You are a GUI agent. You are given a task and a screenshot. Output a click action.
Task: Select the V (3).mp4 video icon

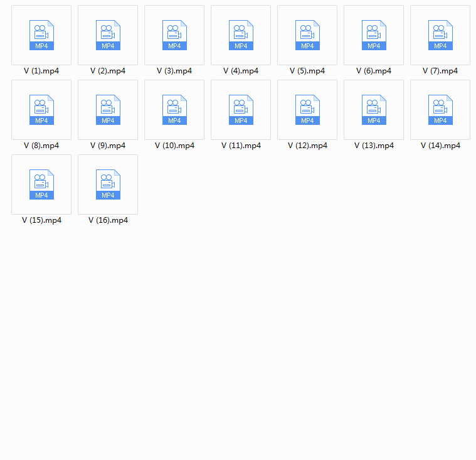pos(174,35)
